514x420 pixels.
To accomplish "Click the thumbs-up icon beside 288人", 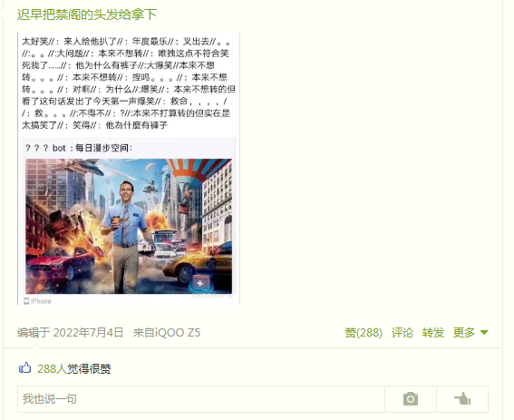I will coord(24,367).
